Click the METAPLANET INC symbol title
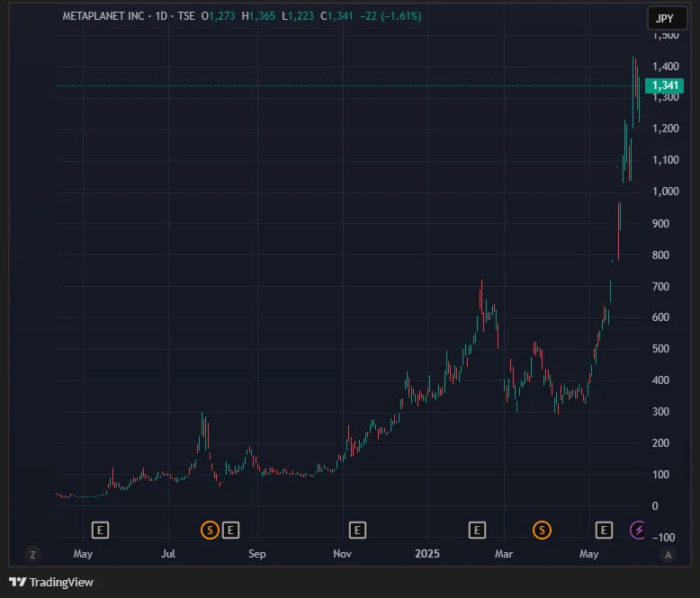 103,16
